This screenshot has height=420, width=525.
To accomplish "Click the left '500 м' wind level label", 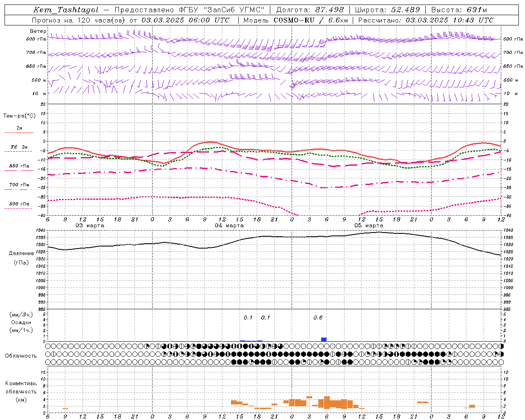I will pyautogui.click(x=39, y=80).
